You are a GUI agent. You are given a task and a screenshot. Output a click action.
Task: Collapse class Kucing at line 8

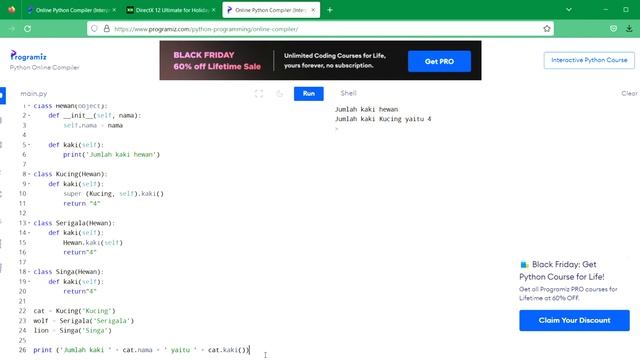click(29, 174)
